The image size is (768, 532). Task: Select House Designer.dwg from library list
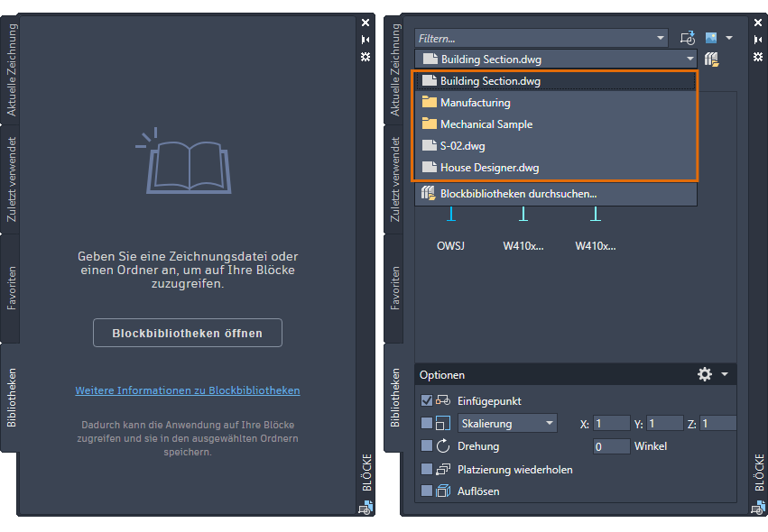click(x=555, y=168)
